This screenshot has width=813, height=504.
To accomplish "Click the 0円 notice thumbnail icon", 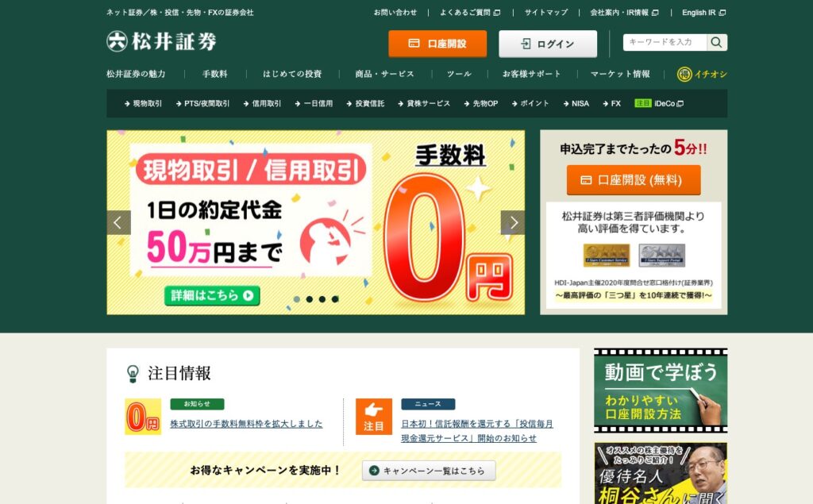I will click(143, 417).
